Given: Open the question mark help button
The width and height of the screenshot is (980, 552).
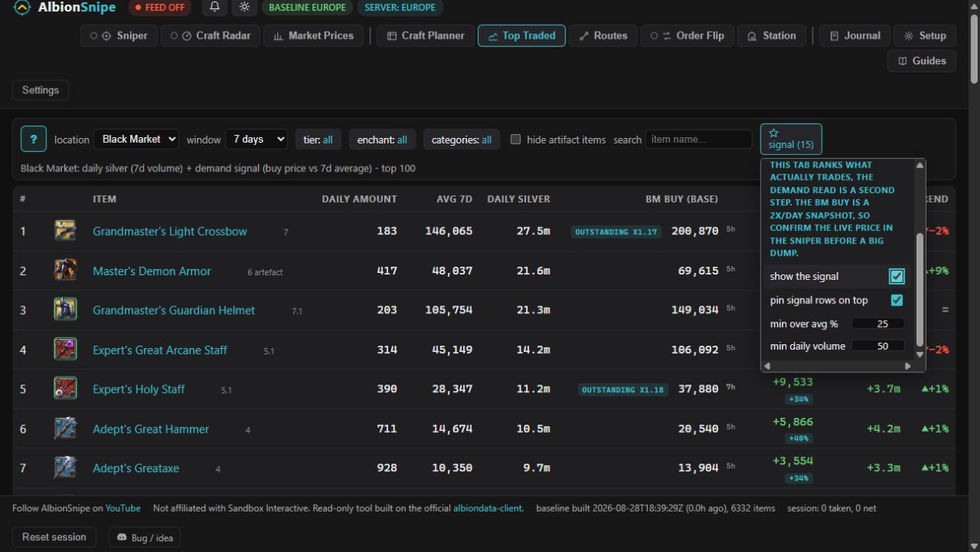Looking at the screenshot, I should 33,139.
